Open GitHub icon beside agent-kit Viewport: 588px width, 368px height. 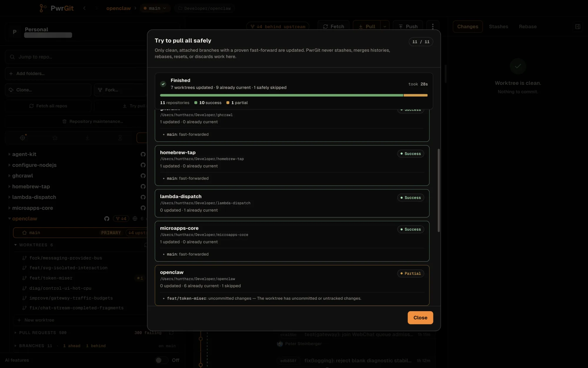(x=143, y=154)
